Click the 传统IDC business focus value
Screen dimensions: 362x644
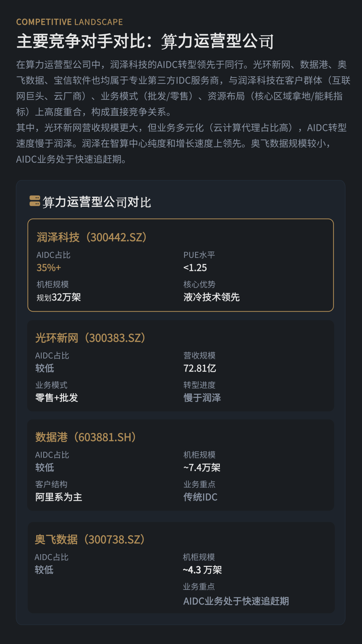pos(200,497)
